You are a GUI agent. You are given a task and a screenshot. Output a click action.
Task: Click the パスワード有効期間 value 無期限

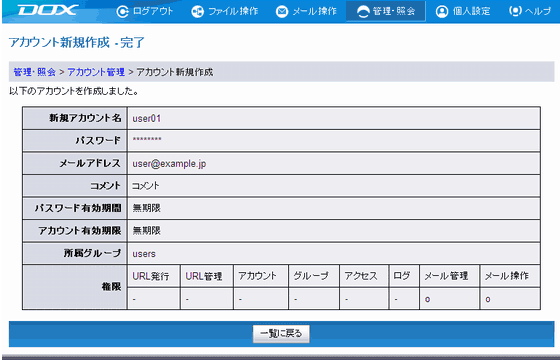(146, 208)
